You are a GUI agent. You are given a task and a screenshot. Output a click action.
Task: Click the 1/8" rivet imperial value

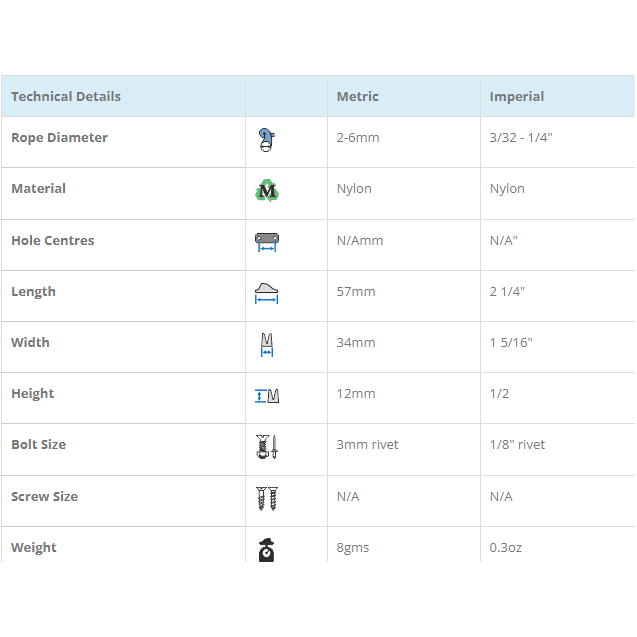pos(517,445)
